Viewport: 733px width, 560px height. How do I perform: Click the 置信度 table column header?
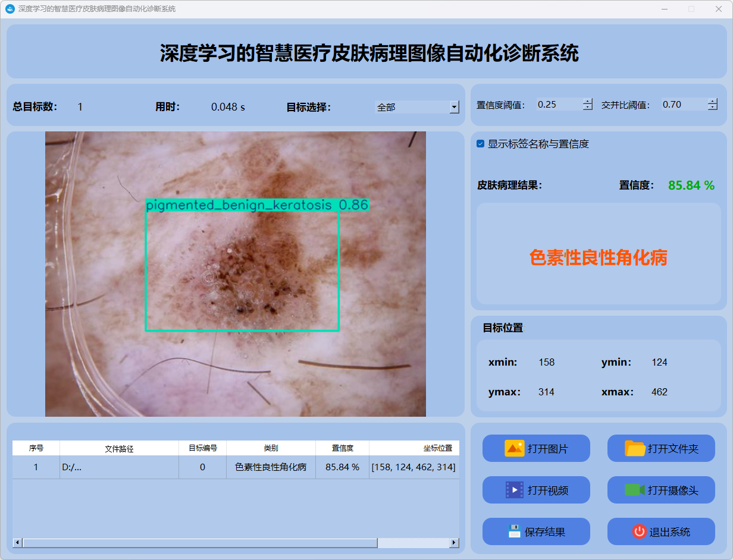(342, 448)
